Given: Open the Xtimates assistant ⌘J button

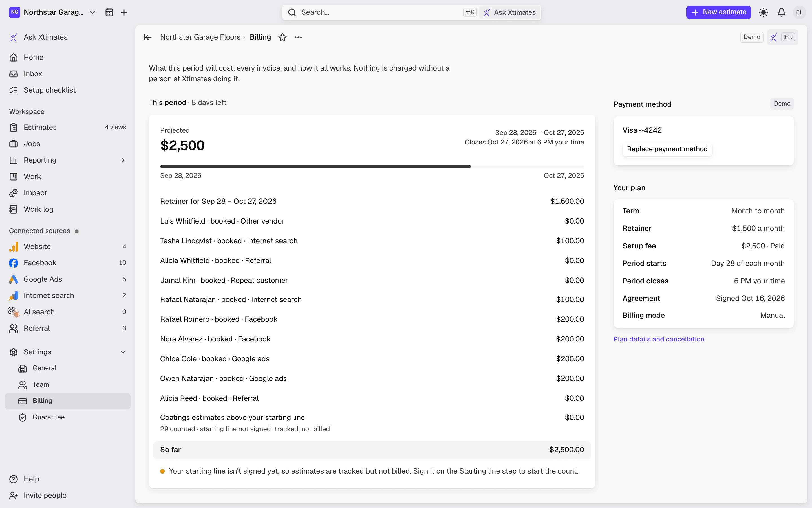Looking at the screenshot, I should [782, 37].
